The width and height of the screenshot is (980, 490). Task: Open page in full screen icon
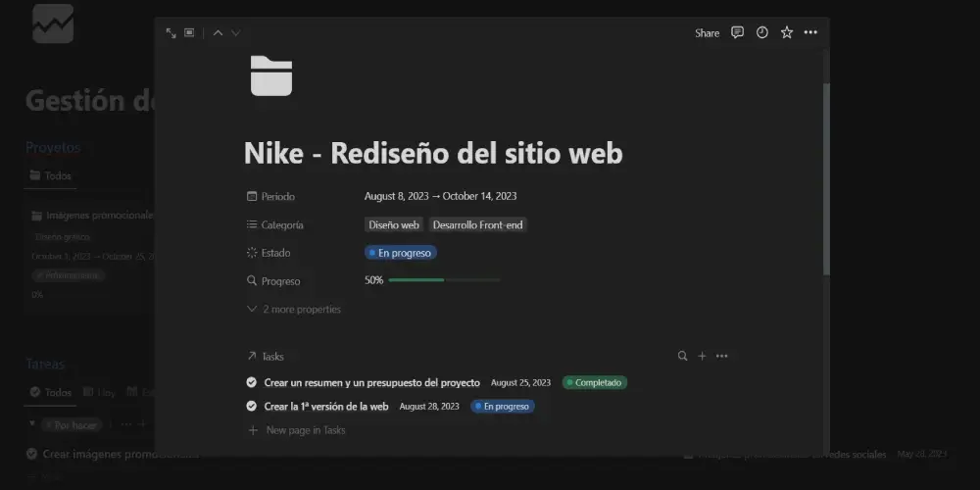tap(171, 33)
